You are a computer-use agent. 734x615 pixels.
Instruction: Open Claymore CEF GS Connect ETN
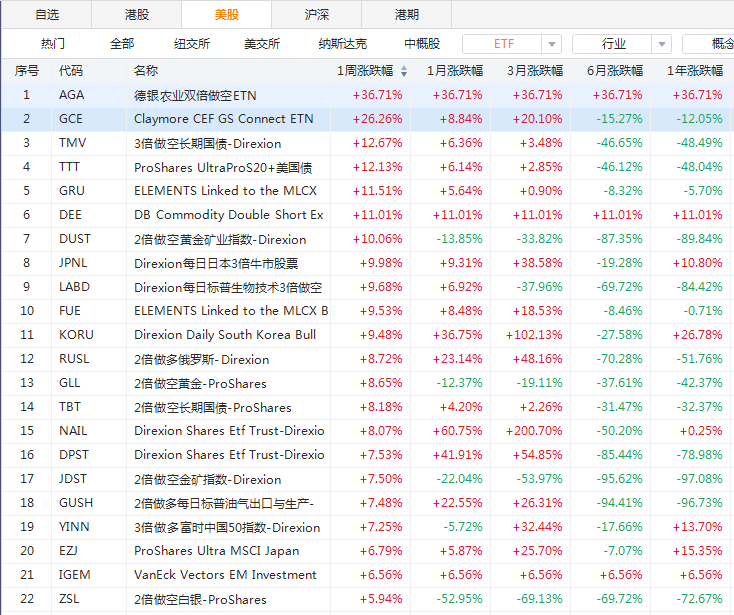(224, 119)
